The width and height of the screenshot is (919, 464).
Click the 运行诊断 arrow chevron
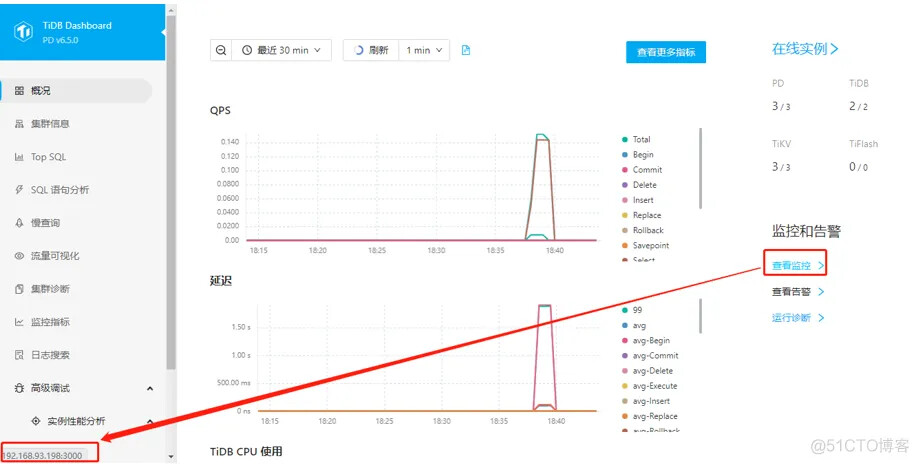821,318
